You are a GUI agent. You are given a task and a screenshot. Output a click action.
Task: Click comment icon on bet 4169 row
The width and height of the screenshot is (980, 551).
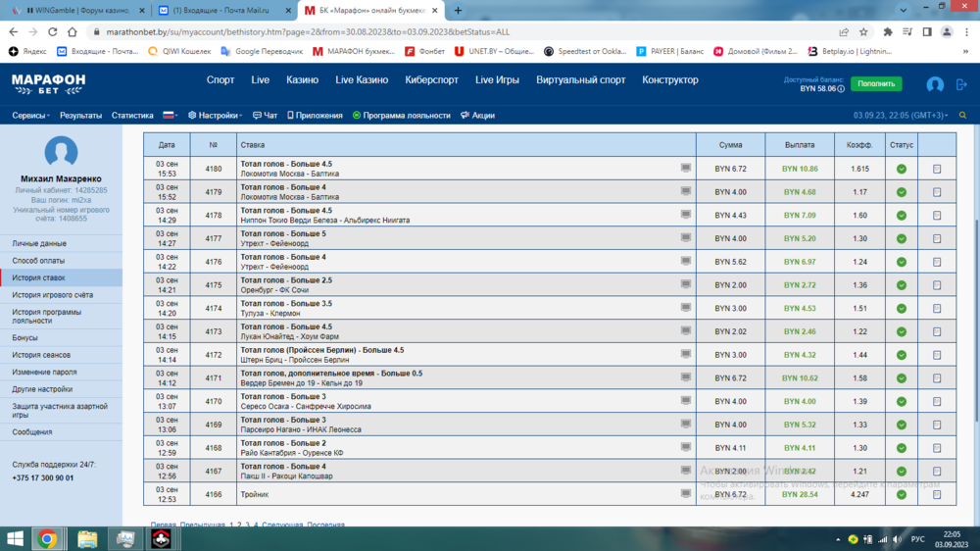click(686, 425)
